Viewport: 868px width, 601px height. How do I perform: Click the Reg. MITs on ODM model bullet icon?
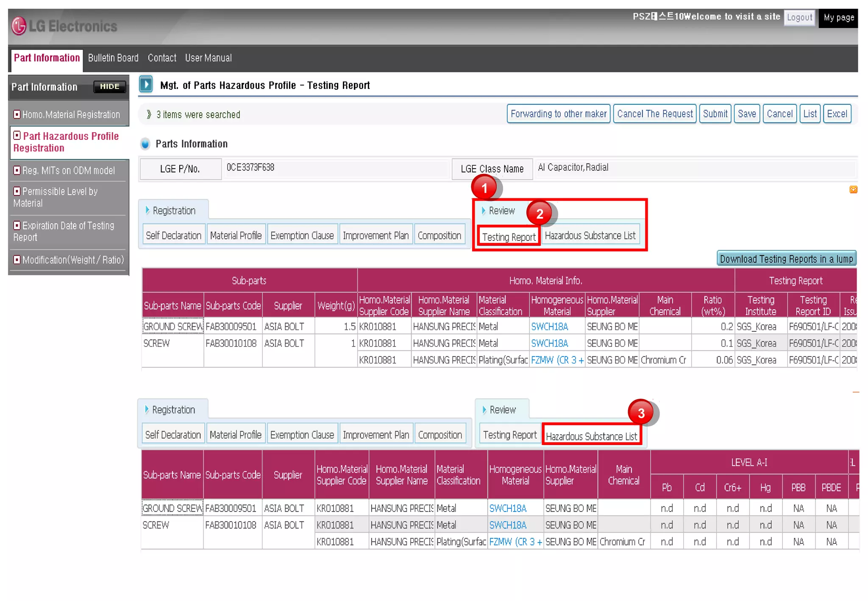pos(17,170)
